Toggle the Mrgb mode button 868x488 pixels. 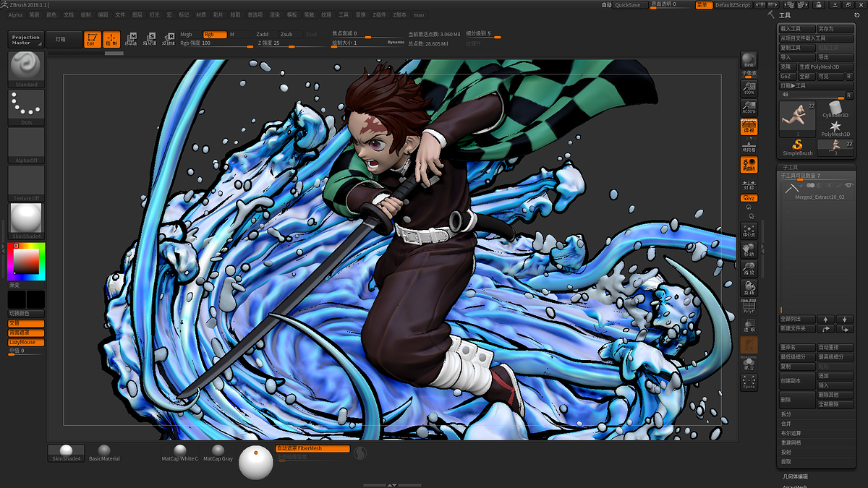click(x=190, y=34)
